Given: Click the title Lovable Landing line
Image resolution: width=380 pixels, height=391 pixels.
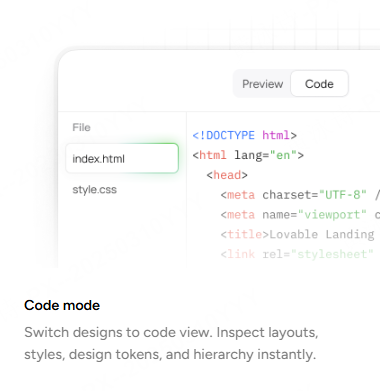Looking at the screenshot, I should click(x=297, y=235).
